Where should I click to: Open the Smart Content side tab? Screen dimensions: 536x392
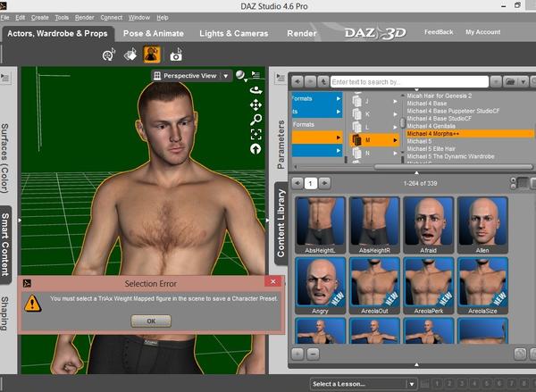(5, 245)
